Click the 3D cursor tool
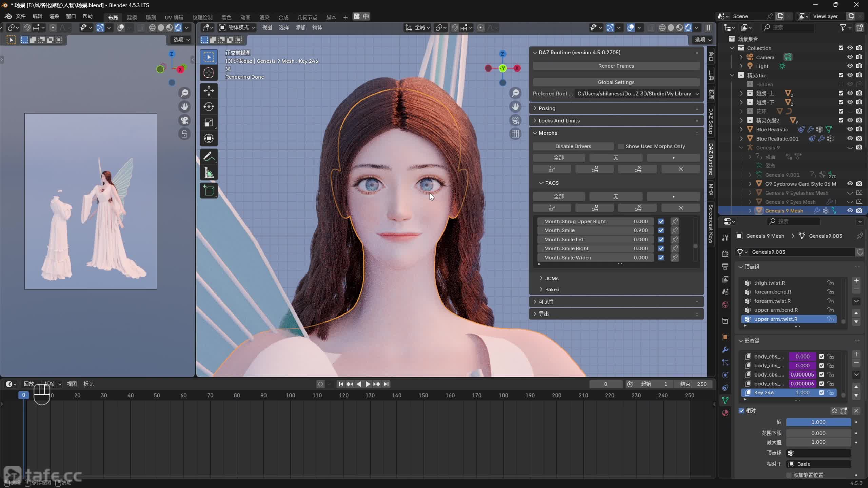Image resolution: width=868 pixels, height=488 pixels. pyautogui.click(x=209, y=73)
